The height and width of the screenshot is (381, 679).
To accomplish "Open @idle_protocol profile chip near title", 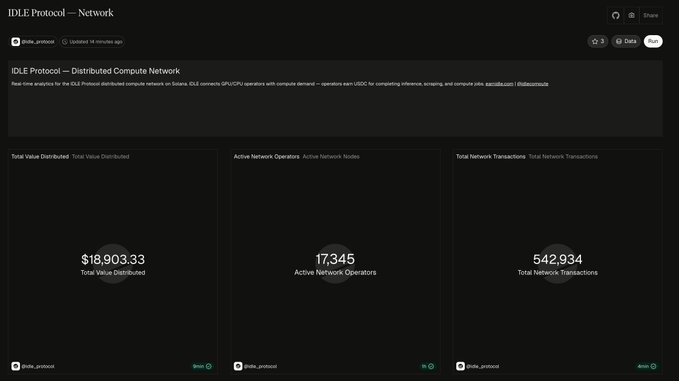I will [33, 42].
